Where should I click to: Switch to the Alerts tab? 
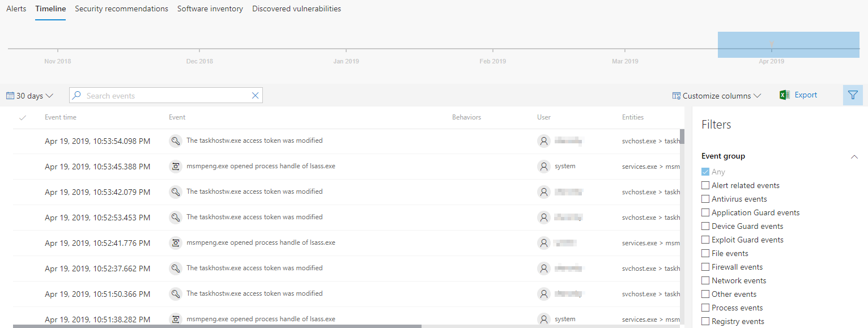pyautogui.click(x=16, y=9)
